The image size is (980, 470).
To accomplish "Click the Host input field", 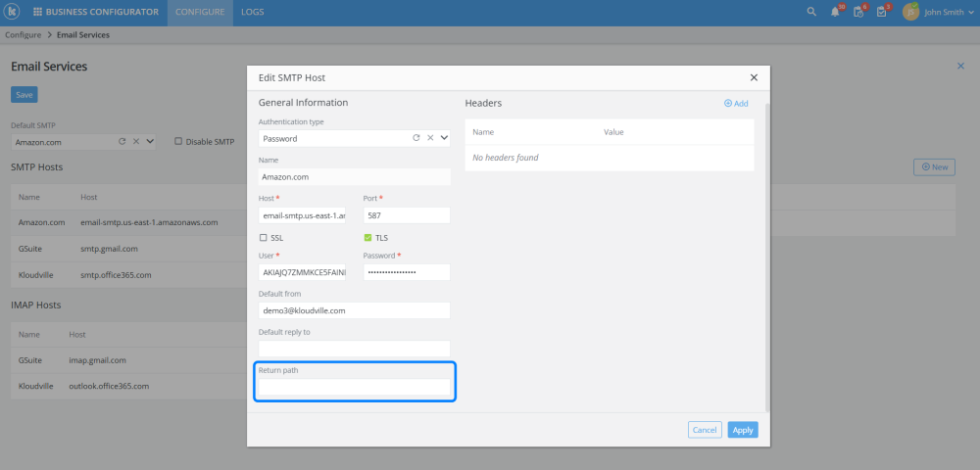I will coord(302,215).
